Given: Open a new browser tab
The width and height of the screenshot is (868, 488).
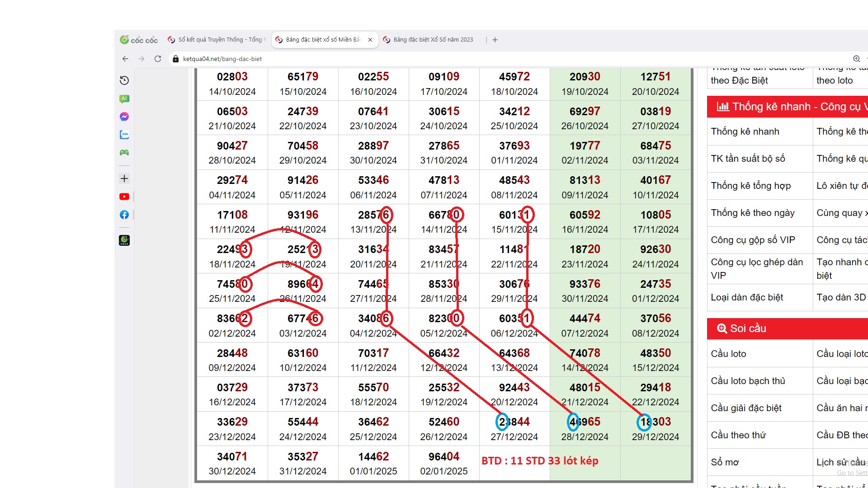Looking at the screenshot, I should pyautogui.click(x=495, y=40).
